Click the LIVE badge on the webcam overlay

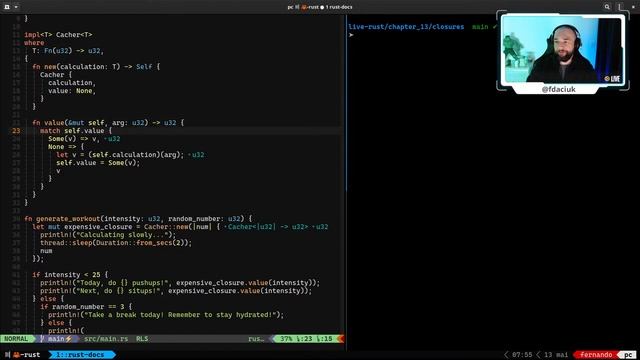coord(613,79)
